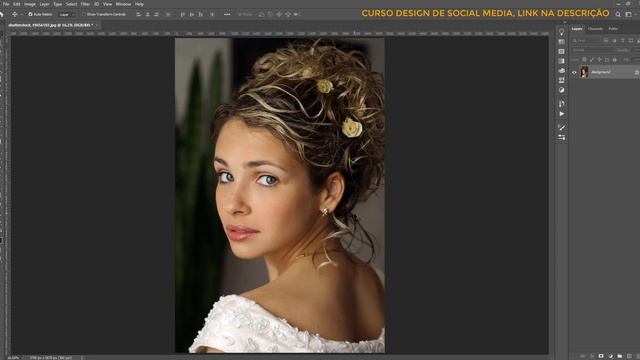Click the align horizontal centers icon
This screenshot has height=360, width=640.
tap(148, 14)
